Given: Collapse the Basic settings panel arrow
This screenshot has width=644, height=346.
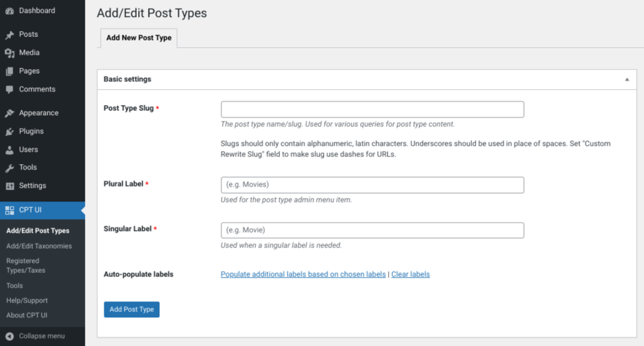Looking at the screenshot, I should tap(626, 80).
